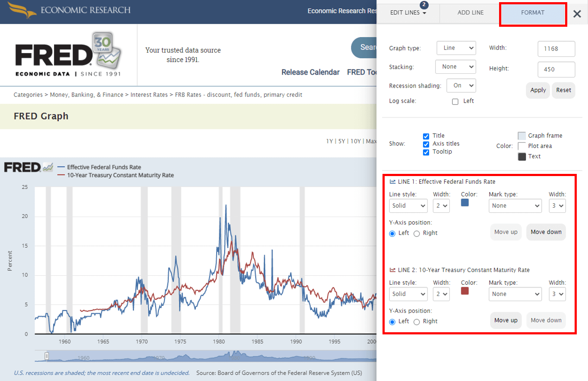This screenshot has height=381, width=588.
Task: Switch to the ADD LINE tab
Action: pyautogui.click(x=470, y=13)
